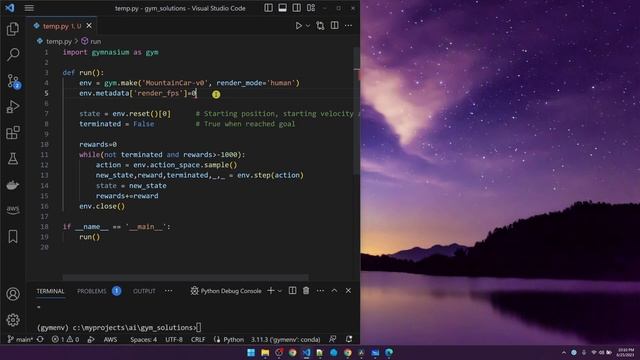Click the editor horizontal scrollbar
The width and height of the screenshot is (640, 360).
(186, 278)
